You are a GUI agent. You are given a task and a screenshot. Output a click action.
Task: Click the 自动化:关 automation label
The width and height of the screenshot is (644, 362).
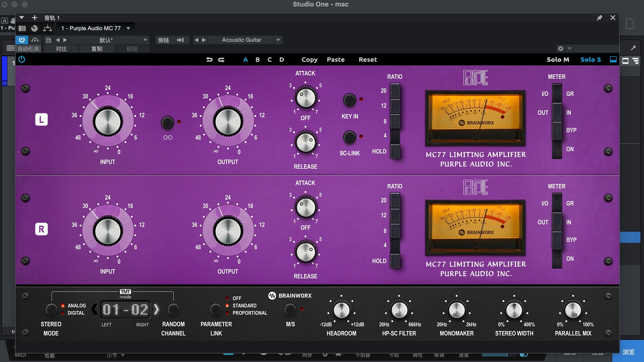[x=29, y=49]
